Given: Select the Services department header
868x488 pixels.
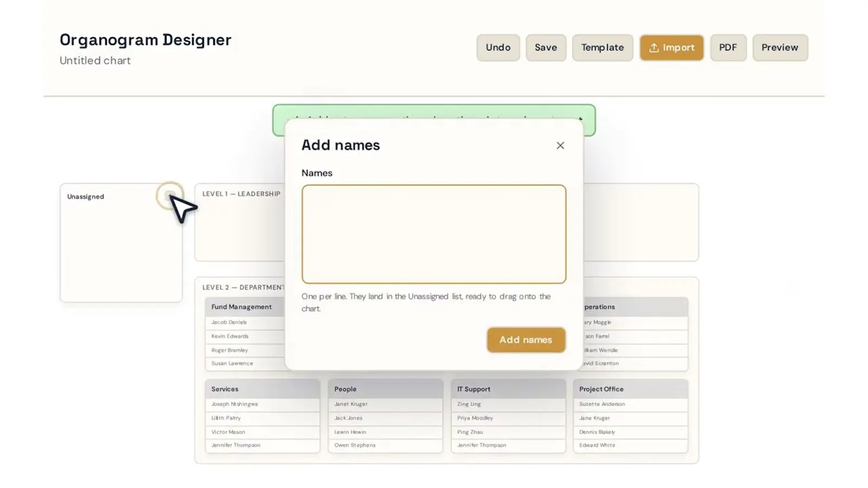Looking at the screenshot, I should coord(262,389).
